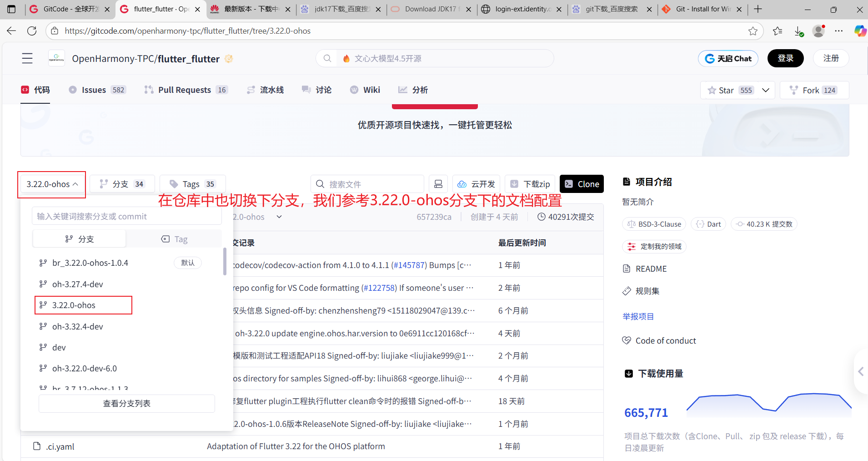Select the Tag tab in the branch popup
Image resolution: width=868 pixels, height=461 pixels.
(x=174, y=239)
